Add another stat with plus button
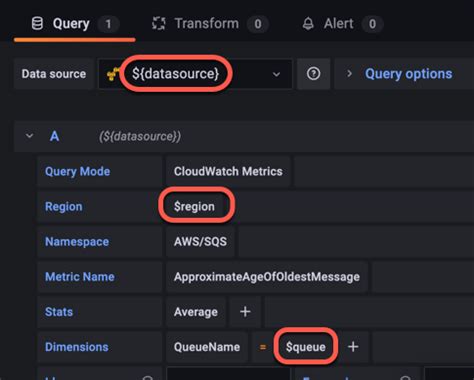Screen dimensions: 474x380 (x=245, y=312)
